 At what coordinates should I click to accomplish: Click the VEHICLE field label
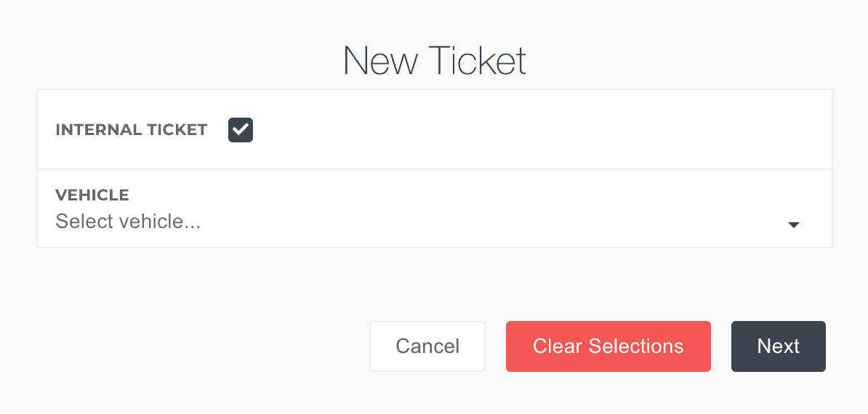[92, 195]
